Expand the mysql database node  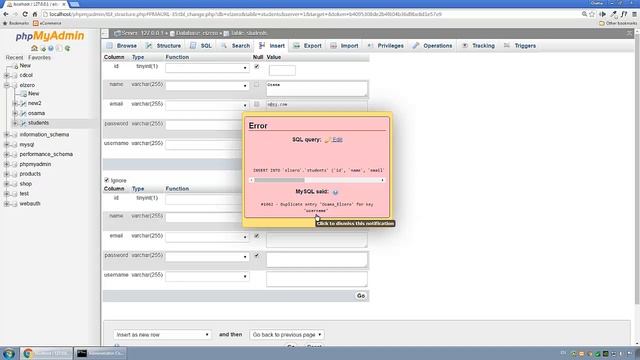click(x=7, y=144)
